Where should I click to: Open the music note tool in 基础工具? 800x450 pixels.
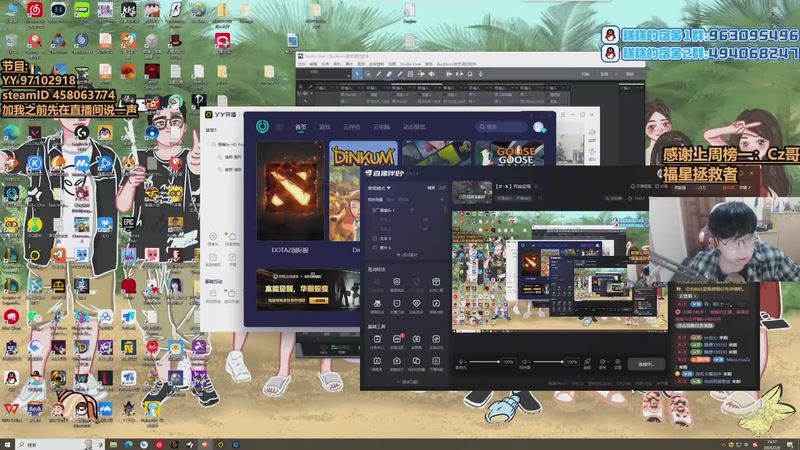(436, 339)
